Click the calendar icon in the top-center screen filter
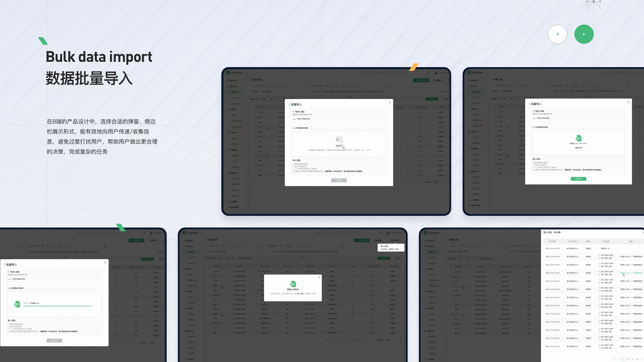 (389, 86)
